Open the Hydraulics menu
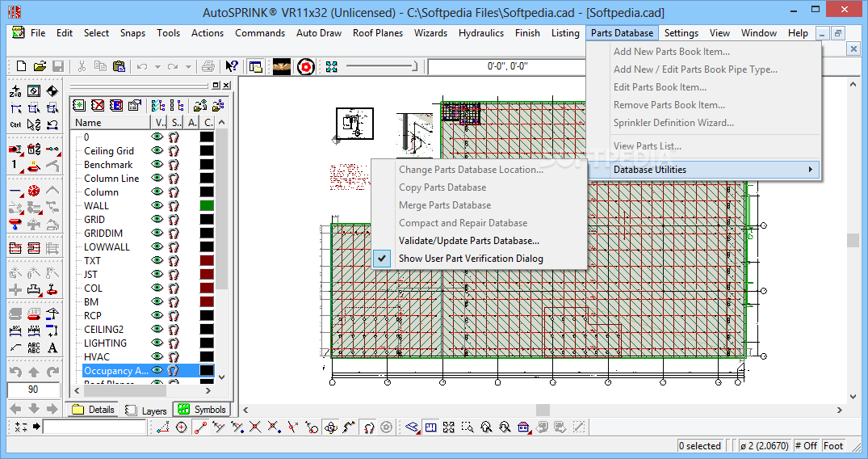Image resolution: width=868 pixels, height=459 pixels. (x=481, y=32)
